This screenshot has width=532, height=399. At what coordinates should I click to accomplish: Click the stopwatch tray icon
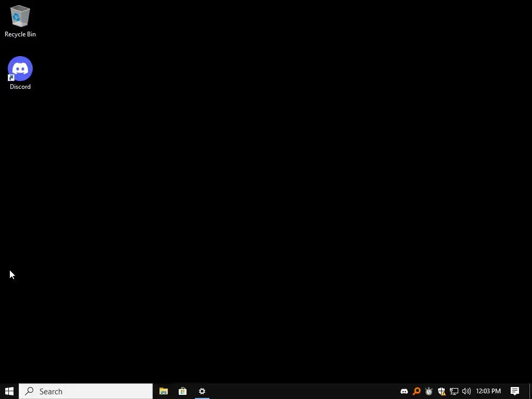429,391
